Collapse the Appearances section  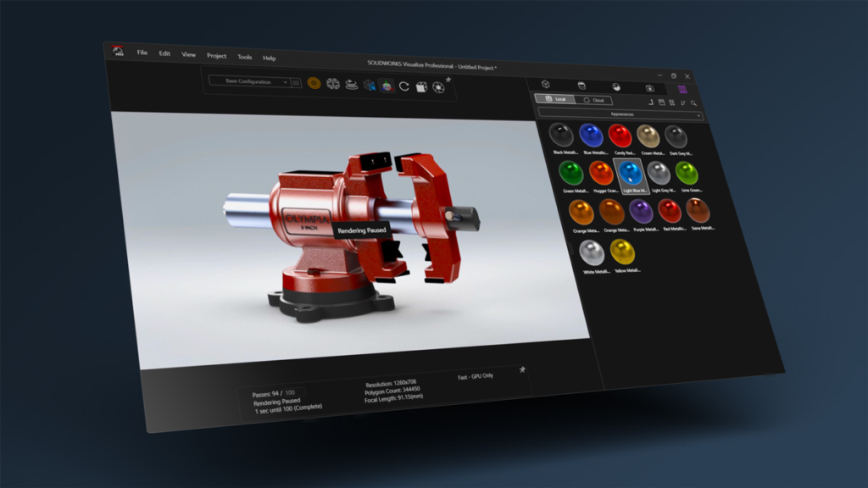tap(698, 114)
